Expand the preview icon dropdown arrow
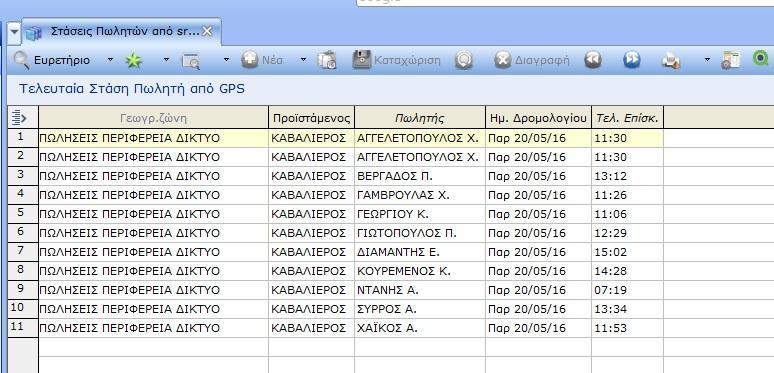This screenshot has width=774, height=373. click(227, 60)
